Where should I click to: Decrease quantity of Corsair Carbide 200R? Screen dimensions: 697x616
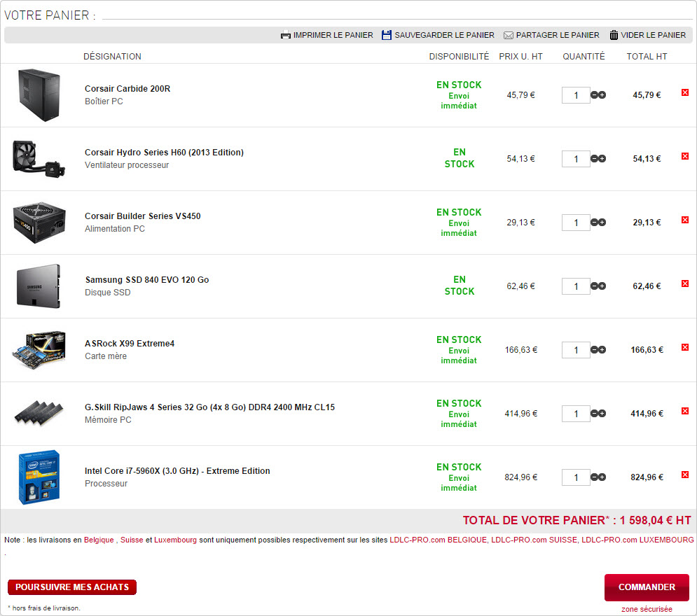point(594,95)
